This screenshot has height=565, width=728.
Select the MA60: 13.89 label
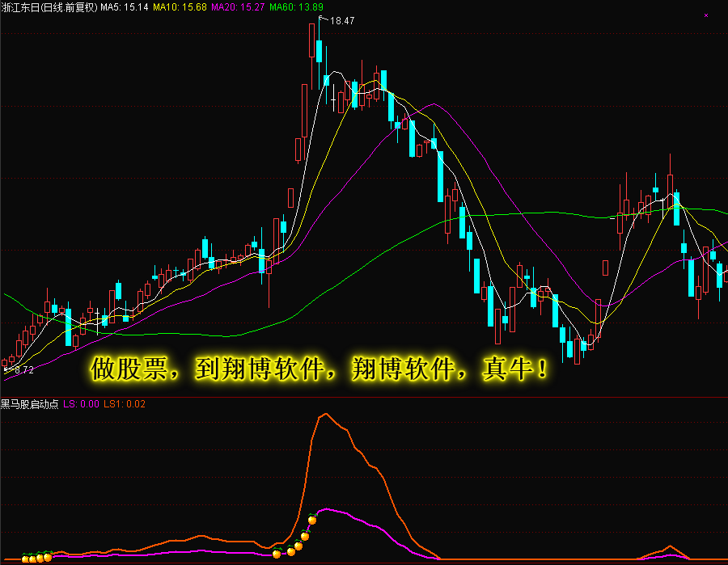pyautogui.click(x=296, y=7)
